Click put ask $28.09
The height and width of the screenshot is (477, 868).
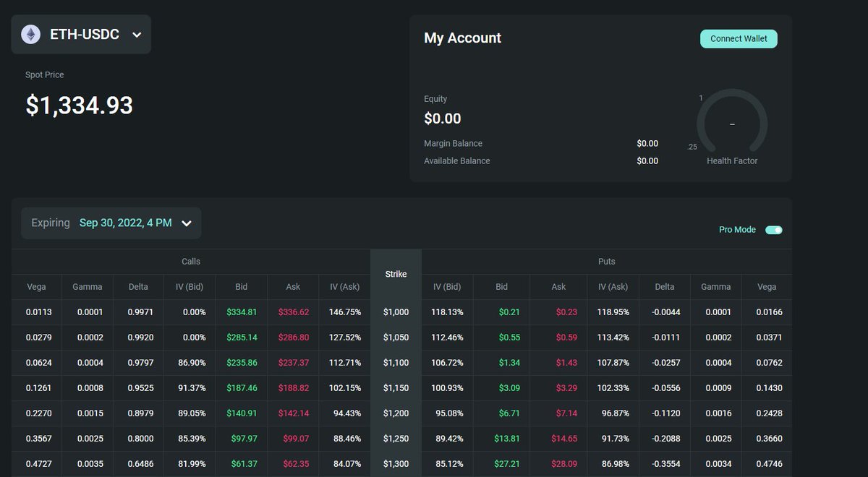(564, 464)
